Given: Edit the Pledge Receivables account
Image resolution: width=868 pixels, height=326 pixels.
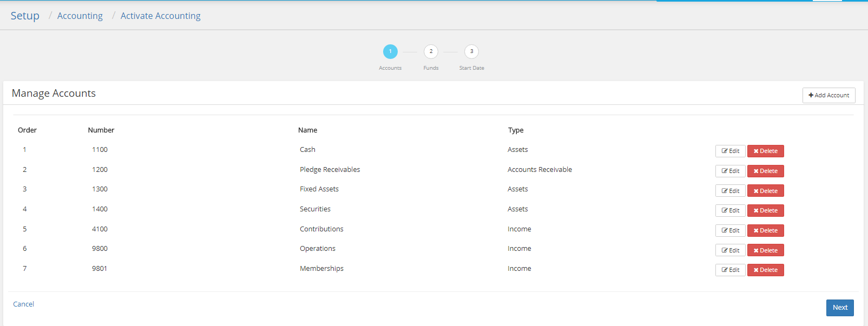Looking at the screenshot, I should coord(731,171).
